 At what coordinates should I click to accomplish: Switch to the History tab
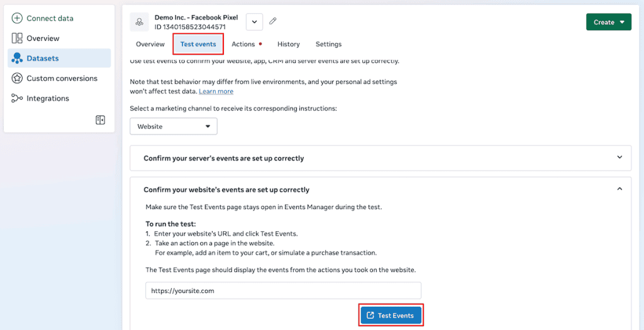click(288, 44)
